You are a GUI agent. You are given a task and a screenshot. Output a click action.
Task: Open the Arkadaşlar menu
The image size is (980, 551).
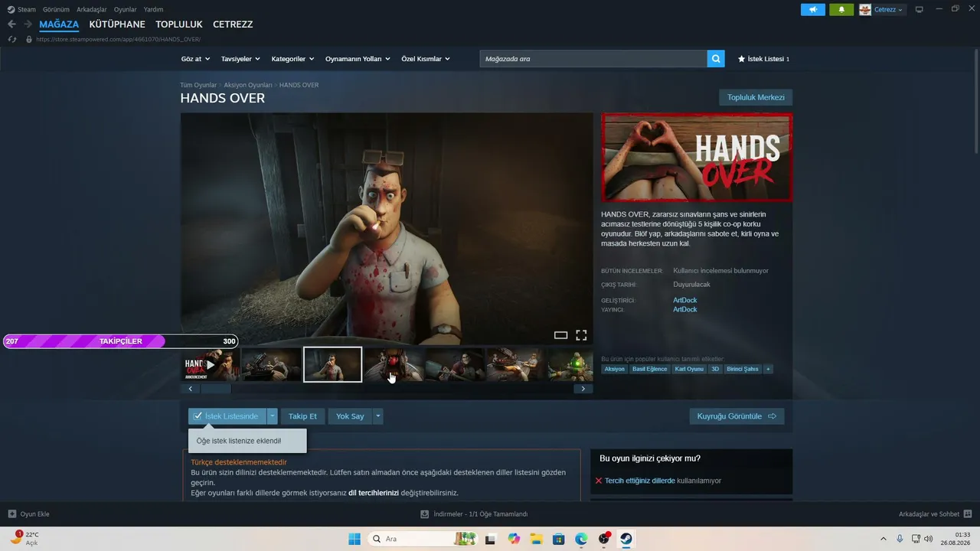tap(92, 9)
